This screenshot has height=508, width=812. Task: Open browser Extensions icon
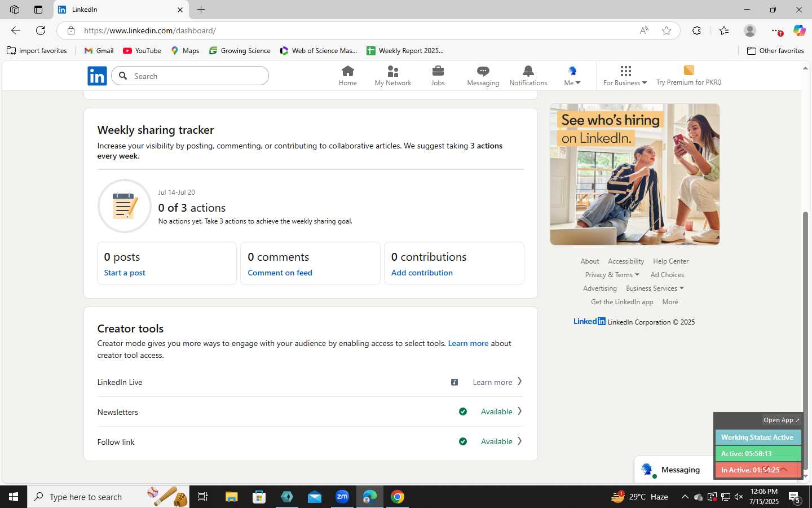696,30
